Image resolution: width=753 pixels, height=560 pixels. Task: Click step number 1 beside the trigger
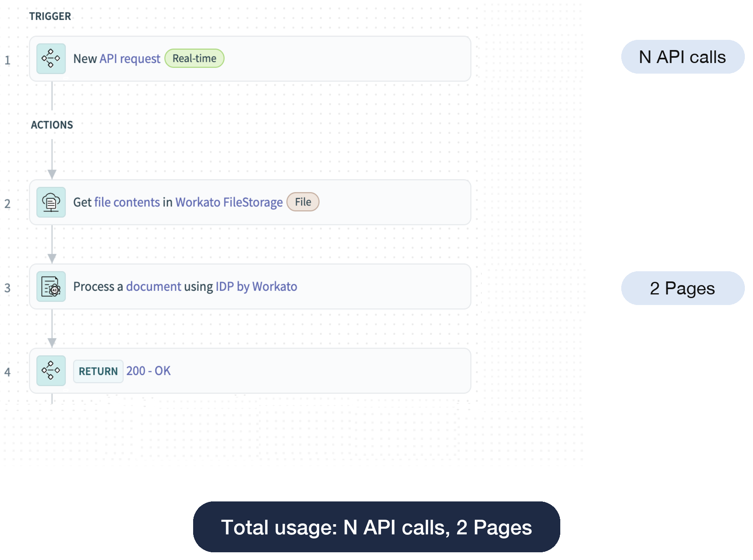coord(7,61)
